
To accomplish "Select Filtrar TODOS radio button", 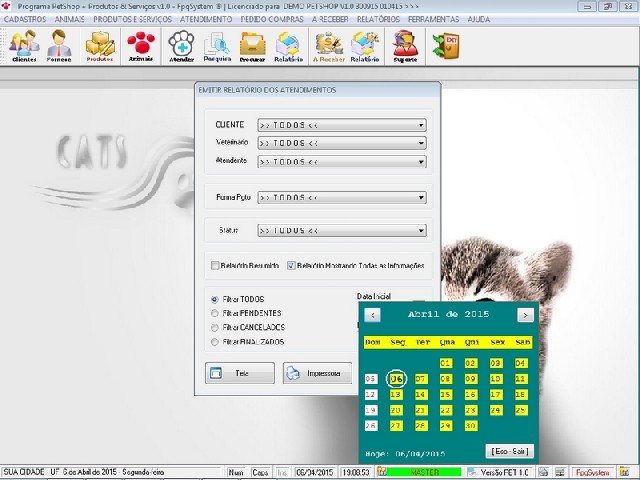I will pyautogui.click(x=215, y=300).
